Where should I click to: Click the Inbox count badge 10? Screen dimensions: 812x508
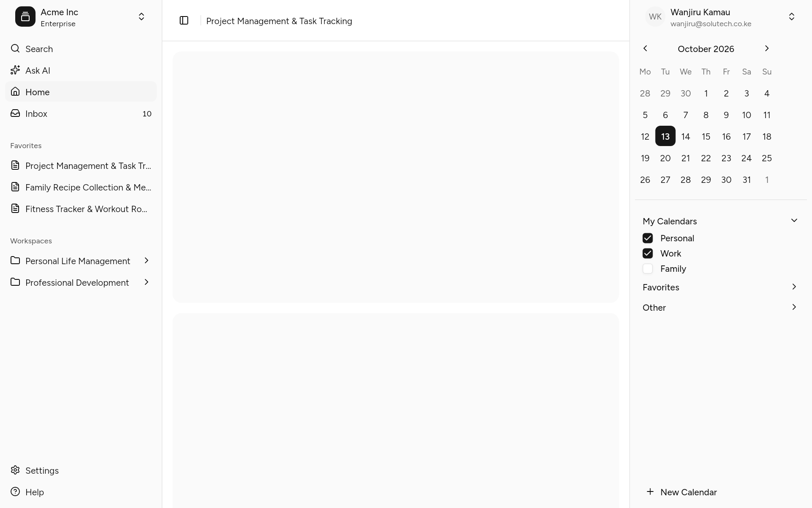coord(147,113)
